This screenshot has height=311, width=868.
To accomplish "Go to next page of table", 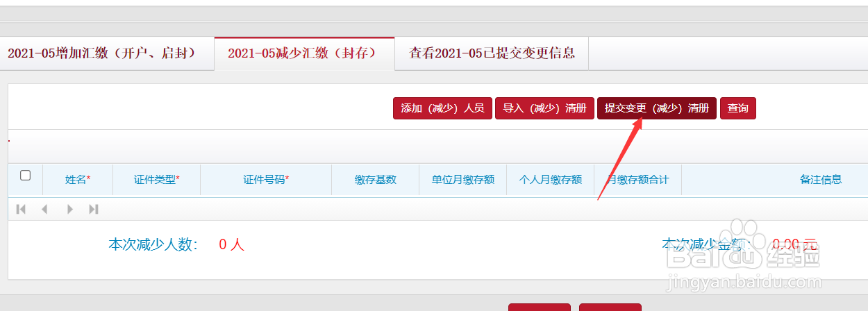I will coord(69,209).
